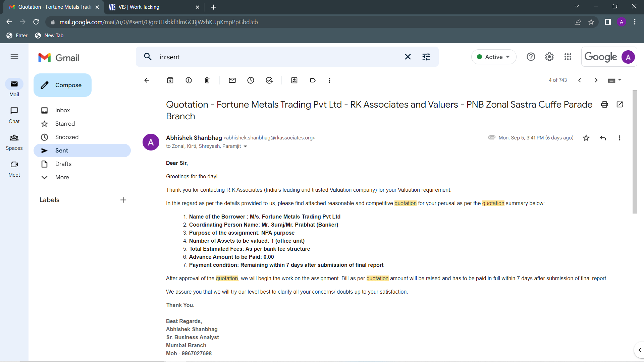Click the Gmail logo
The image size is (644, 362).
[x=59, y=58]
